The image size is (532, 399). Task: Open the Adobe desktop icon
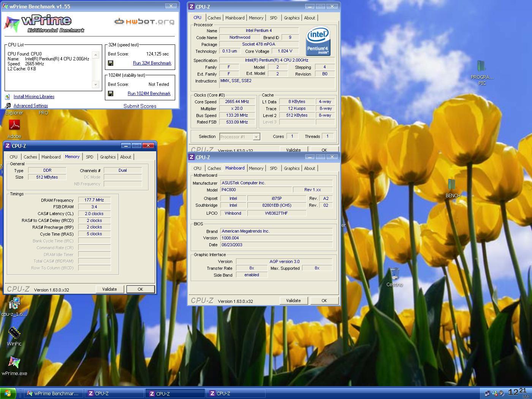14,125
